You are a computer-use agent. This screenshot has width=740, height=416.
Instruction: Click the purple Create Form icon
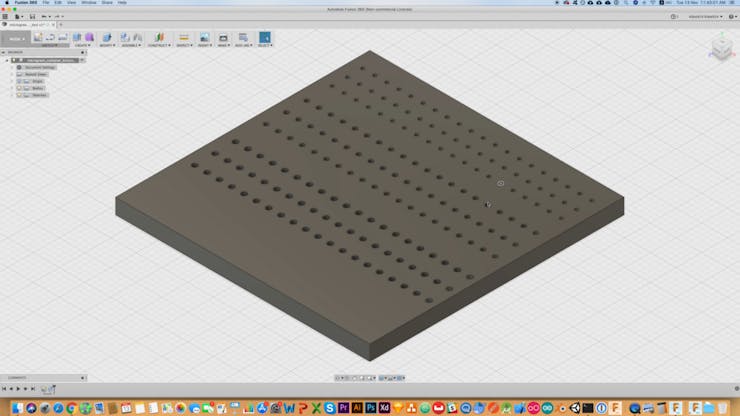89,37
